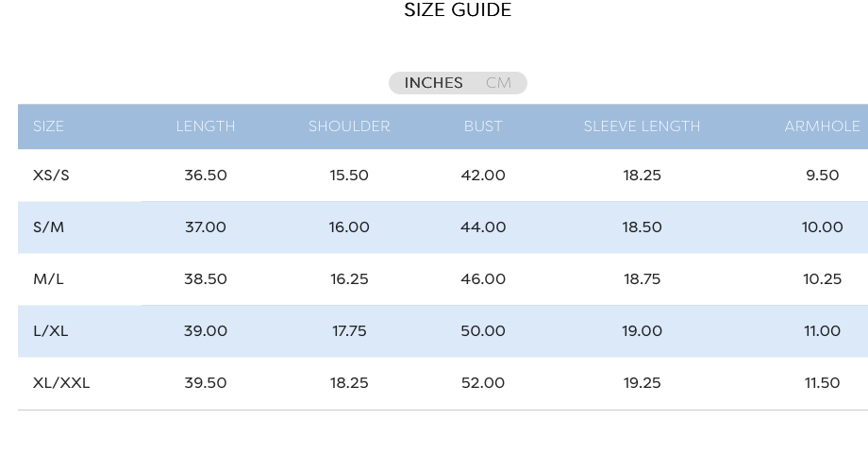Click the SIZE column header
868x453 pixels.
click(x=48, y=126)
